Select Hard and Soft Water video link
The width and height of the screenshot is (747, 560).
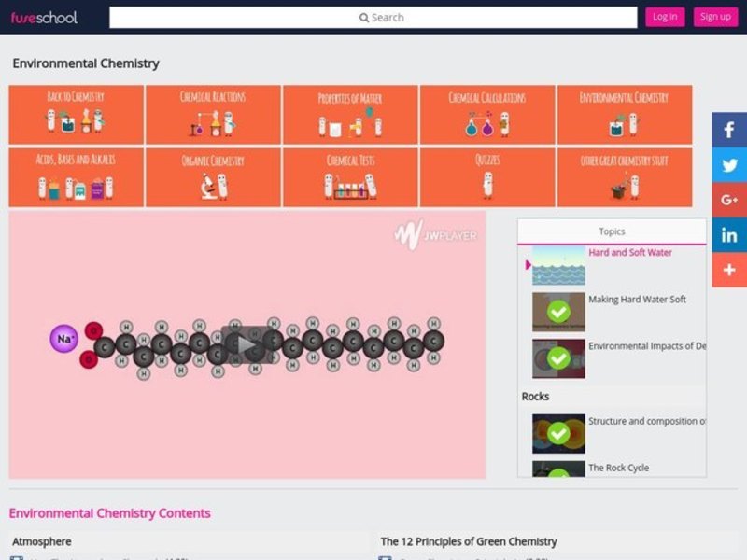coord(629,253)
